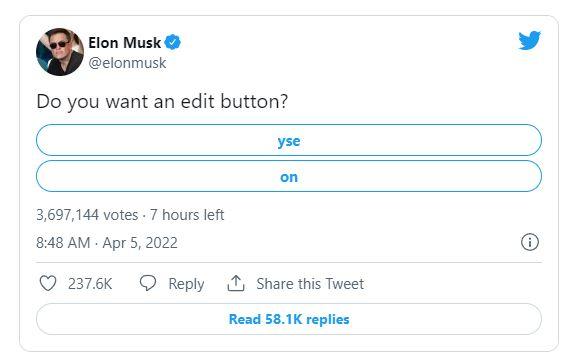Click the Twitter bird logo

coord(529,40)
